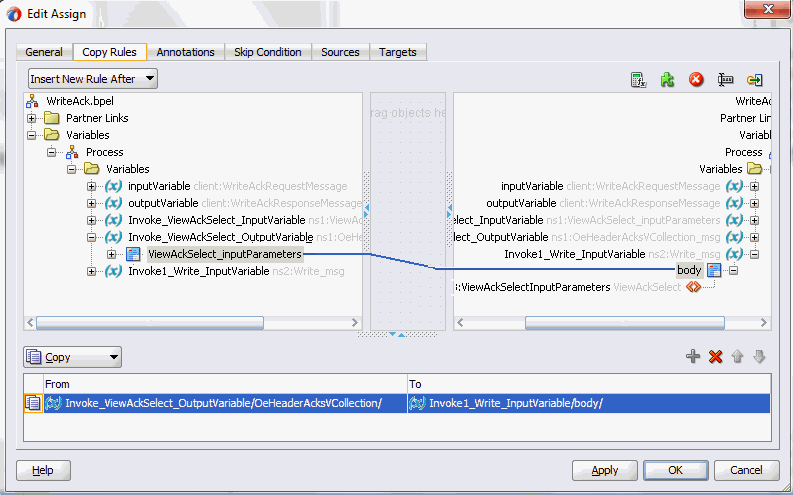Click the Help button

43,470
